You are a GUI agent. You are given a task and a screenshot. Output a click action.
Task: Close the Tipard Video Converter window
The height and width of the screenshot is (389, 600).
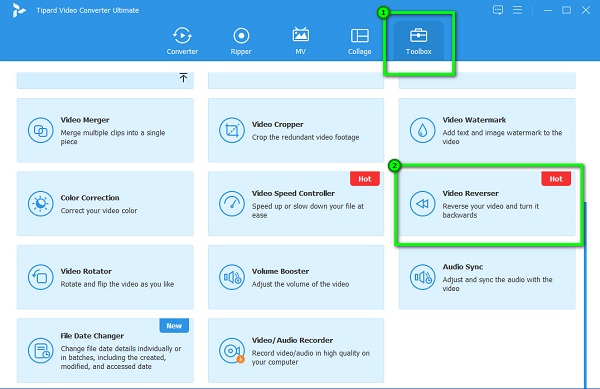point(586,10)
